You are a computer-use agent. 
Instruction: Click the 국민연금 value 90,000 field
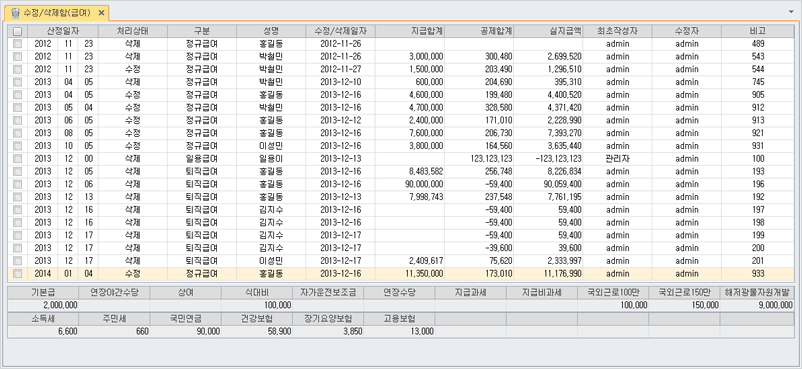(186, 332)
